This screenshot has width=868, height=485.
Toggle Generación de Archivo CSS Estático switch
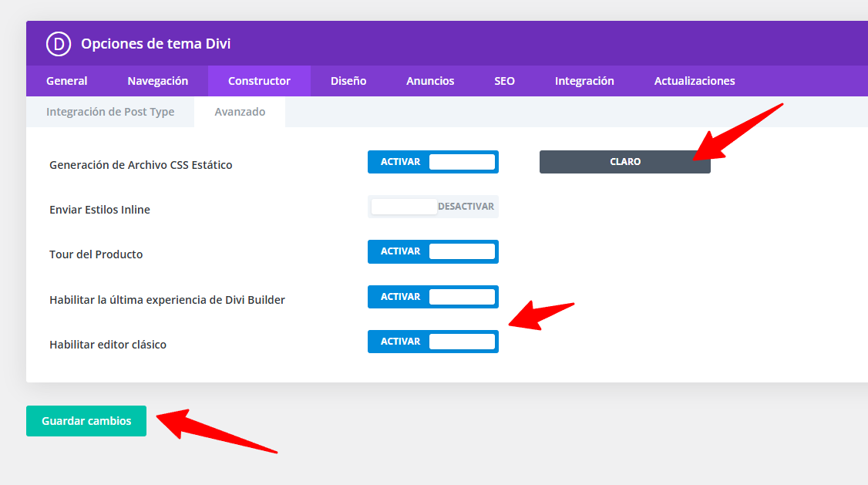(433, 162)
